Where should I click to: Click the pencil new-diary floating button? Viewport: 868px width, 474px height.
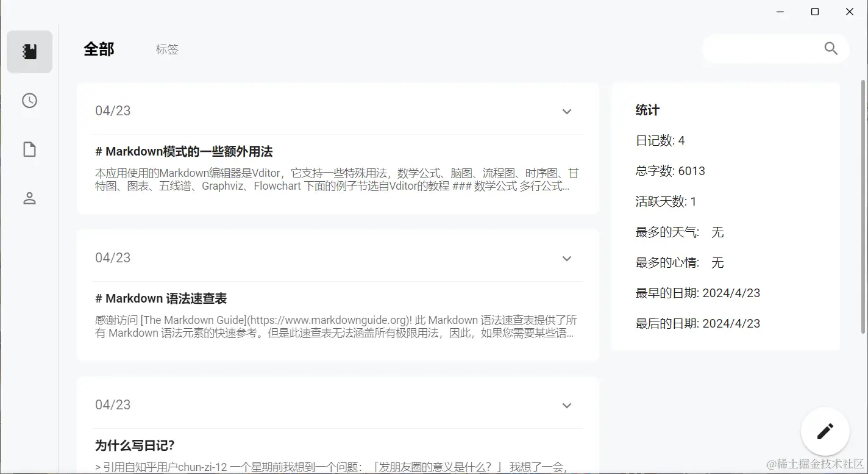[x=825, y=431]
